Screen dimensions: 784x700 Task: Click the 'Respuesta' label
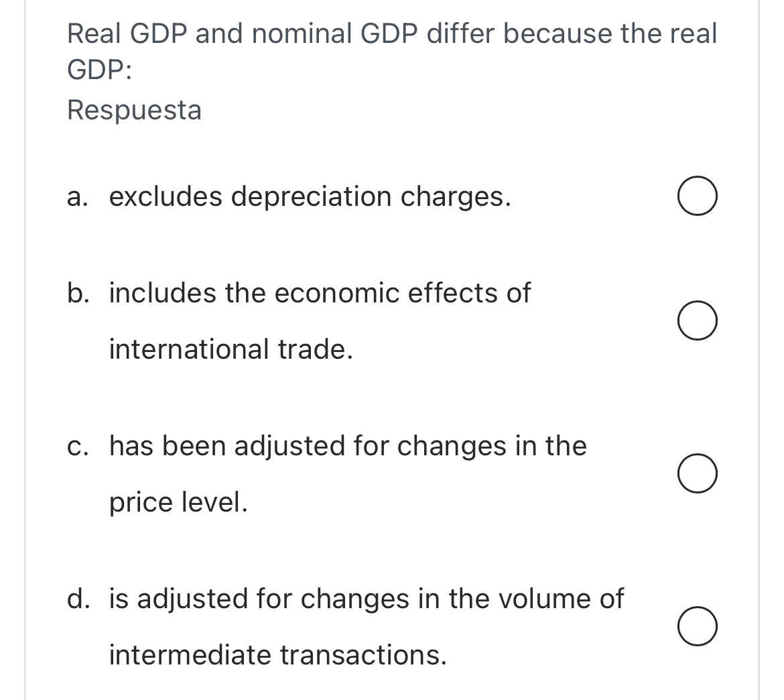(x=133, y=109)
